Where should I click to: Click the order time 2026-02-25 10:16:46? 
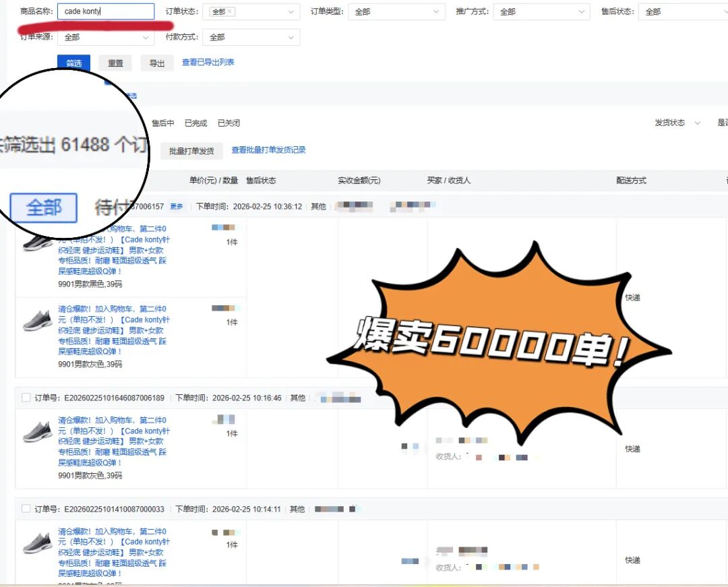coord(247,398)
